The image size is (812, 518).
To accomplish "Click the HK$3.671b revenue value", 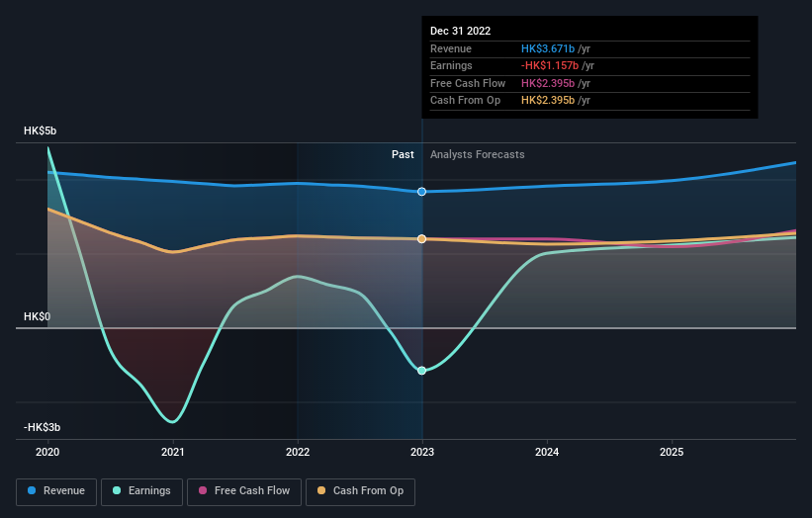I will click(x=548, y=48).
